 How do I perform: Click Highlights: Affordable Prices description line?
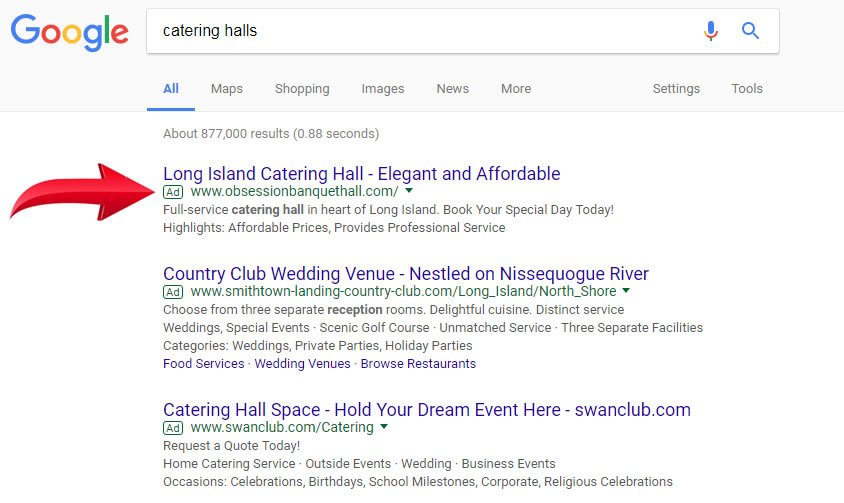pyautogui.click(x=334, y=228)
